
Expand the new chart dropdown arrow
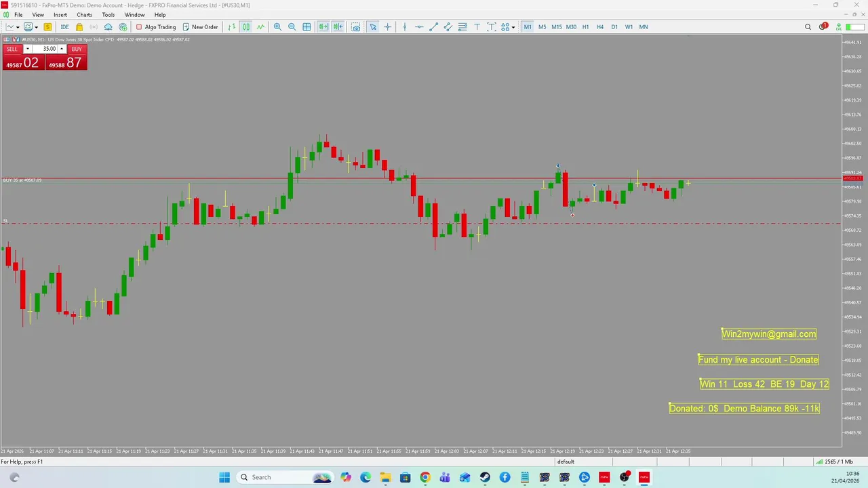tap(18, 27)
